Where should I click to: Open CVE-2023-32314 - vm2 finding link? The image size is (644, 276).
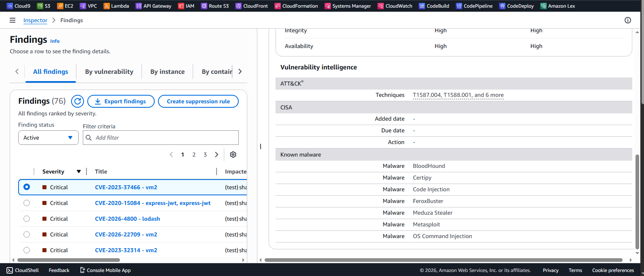pos(126,250)
